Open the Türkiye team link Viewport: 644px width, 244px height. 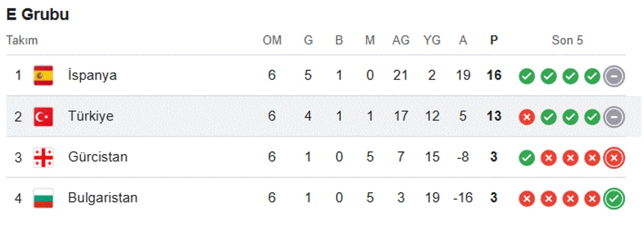(91, 116)
